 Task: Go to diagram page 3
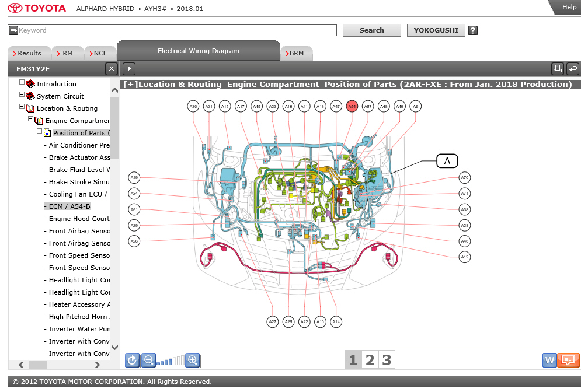(387, 360)
